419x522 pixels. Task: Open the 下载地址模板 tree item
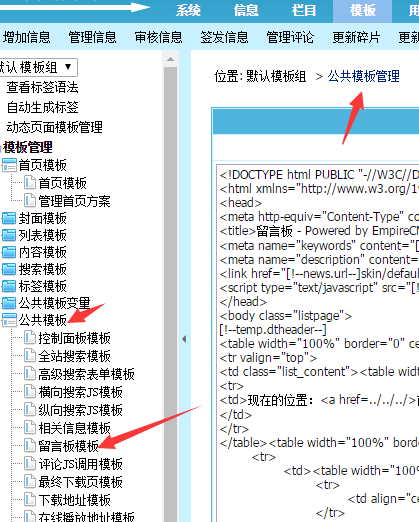[74, 500]
